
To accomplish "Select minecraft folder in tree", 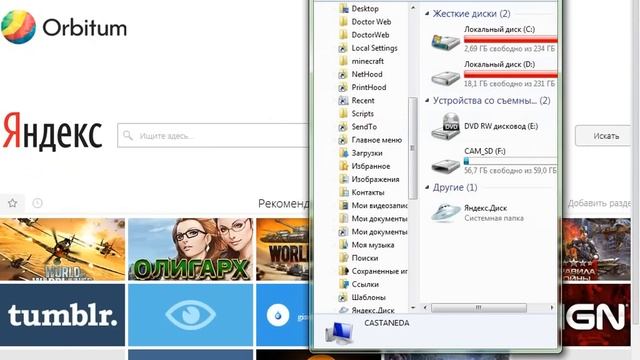I will (x=367, y=61).
